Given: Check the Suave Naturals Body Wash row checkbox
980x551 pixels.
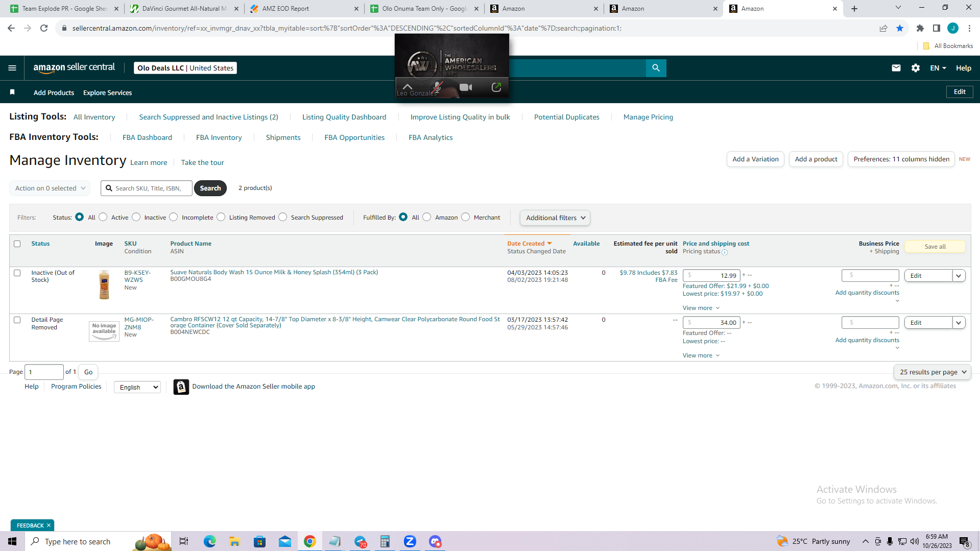Looking at the screenshot, I should pos(17,273).
